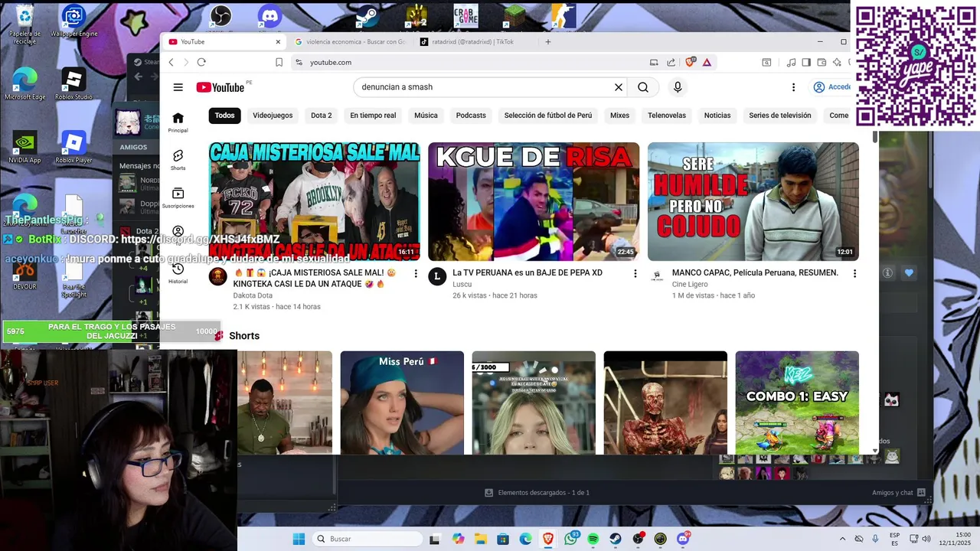Open Recycle Bin desktop icon

point(24,24)
